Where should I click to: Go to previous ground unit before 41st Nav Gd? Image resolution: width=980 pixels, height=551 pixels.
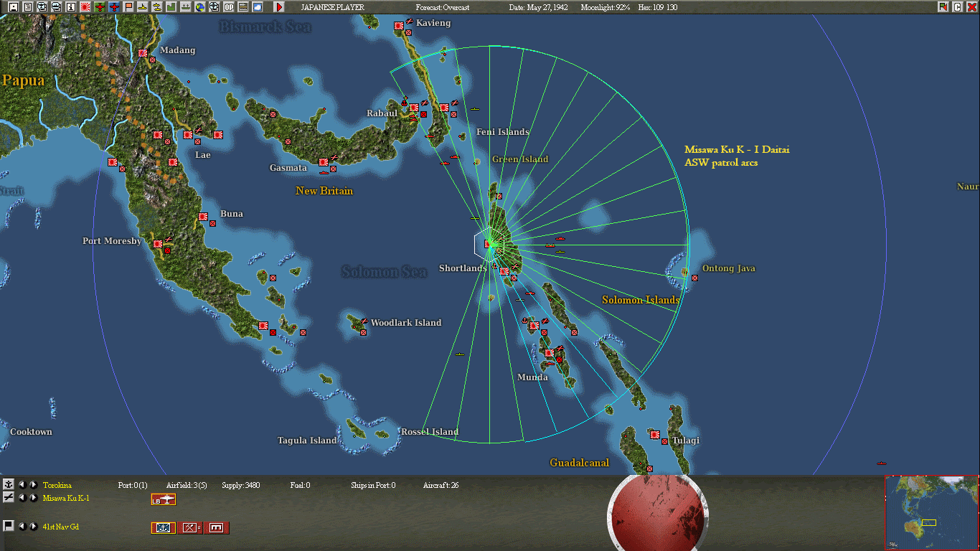(x=22, y=527)
